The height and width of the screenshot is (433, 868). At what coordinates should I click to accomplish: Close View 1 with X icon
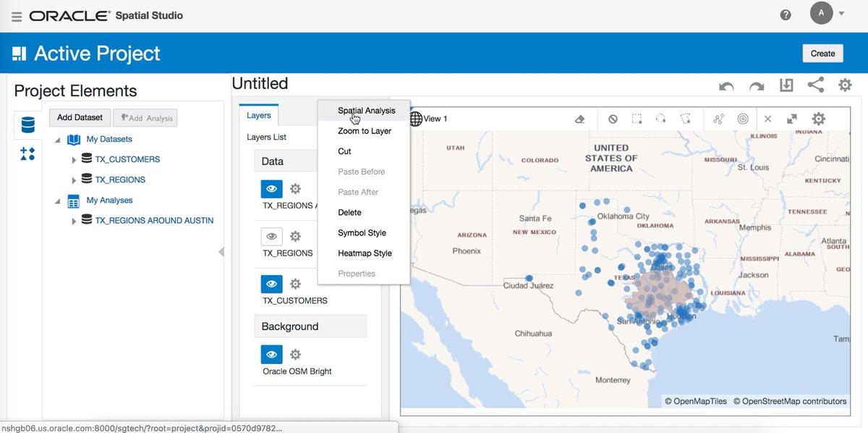[768, 119]
